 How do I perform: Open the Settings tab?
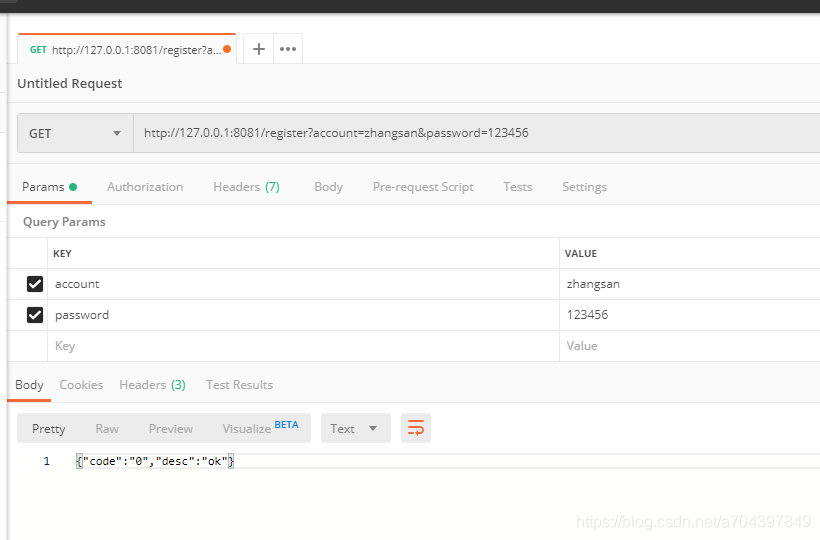tap(584, 187)
